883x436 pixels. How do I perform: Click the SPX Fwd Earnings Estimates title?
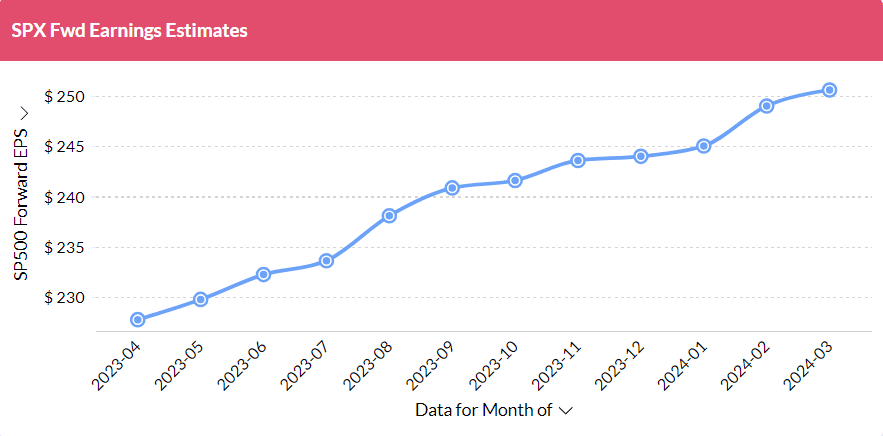(x=129, y=30)
